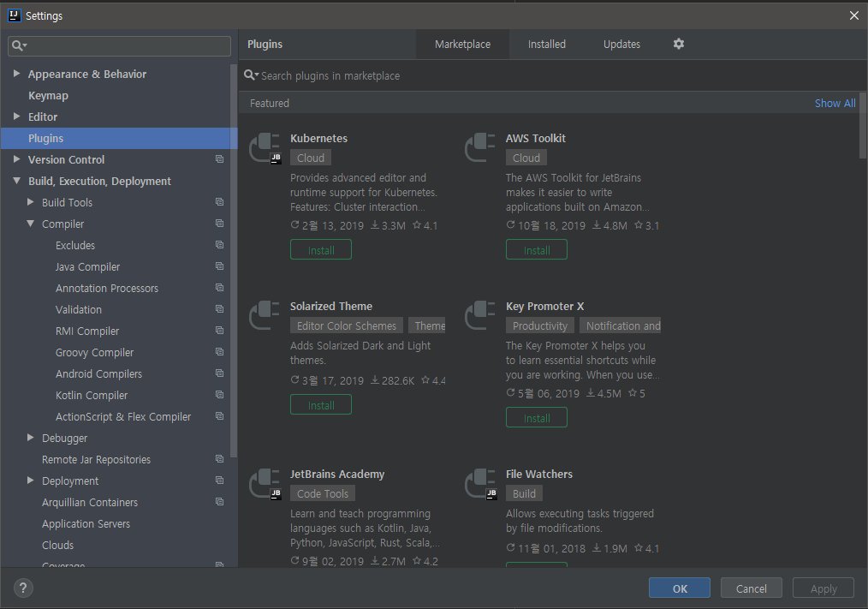Click the settings tree vertical scrollbar
The image size is (868, 609).
click(x=234, y=260)
